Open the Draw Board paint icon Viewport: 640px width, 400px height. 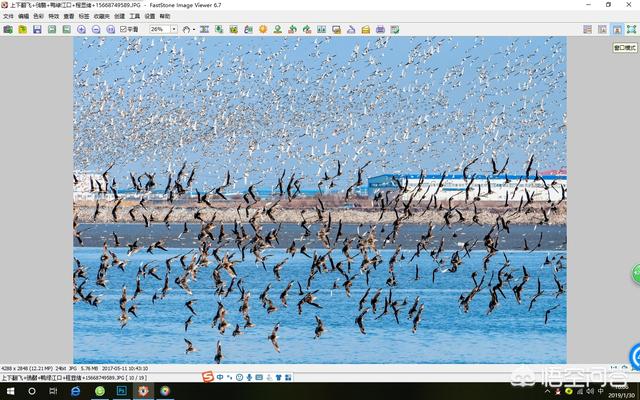[x=248, y=29]
